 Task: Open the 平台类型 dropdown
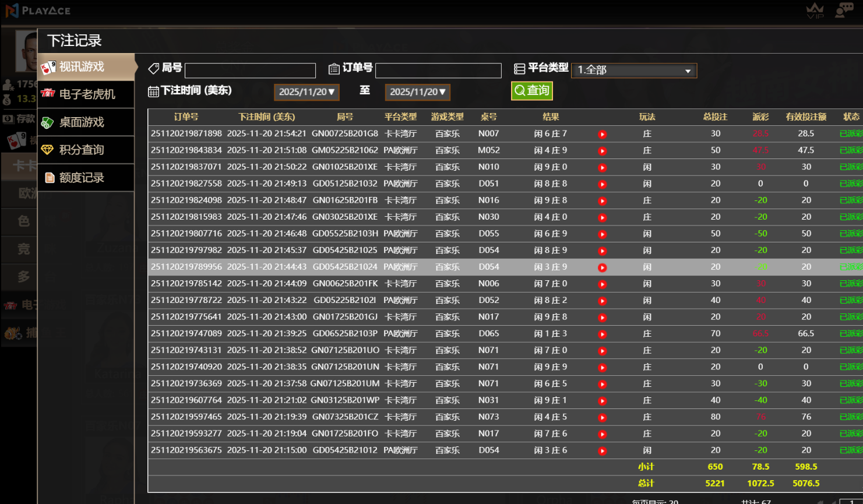click(x=634, y=71)
